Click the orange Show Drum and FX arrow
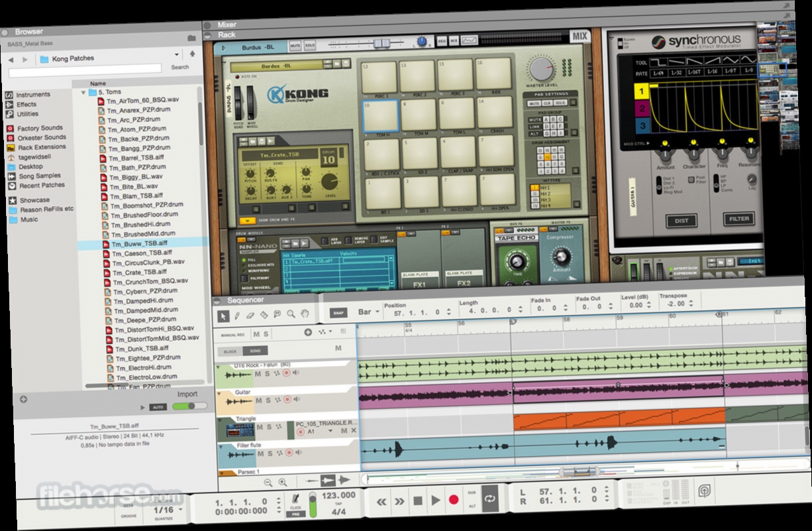The height and width of the screenshot is (531, 812). click(247, 220)
